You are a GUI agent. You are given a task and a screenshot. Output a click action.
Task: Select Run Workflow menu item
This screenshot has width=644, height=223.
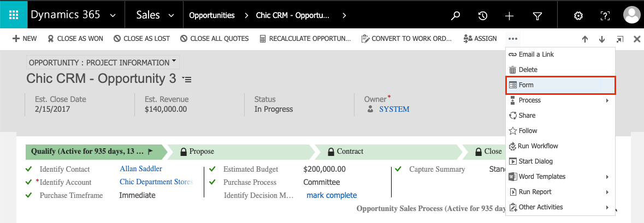click(560, 146)
